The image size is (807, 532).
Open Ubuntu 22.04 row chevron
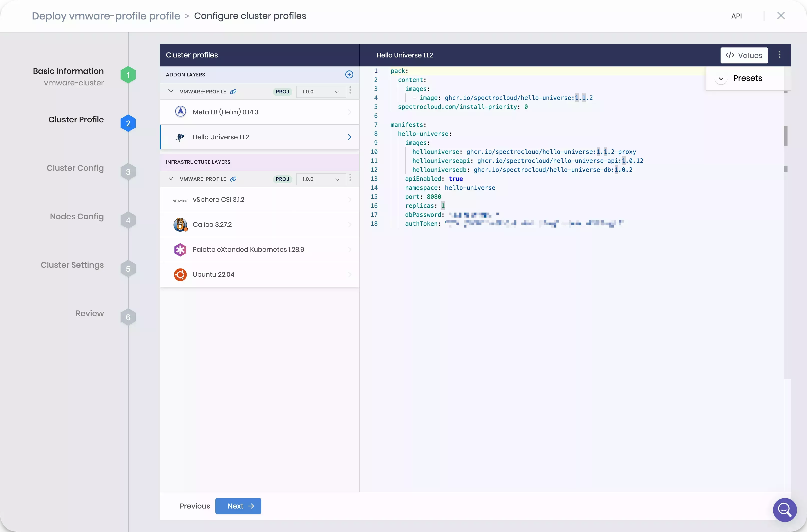point(349,274)
